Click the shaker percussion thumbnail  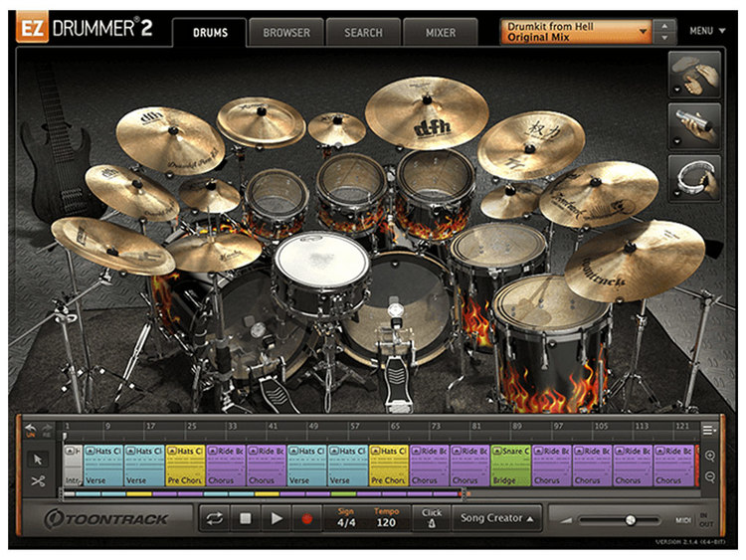(x=694, y=127)
